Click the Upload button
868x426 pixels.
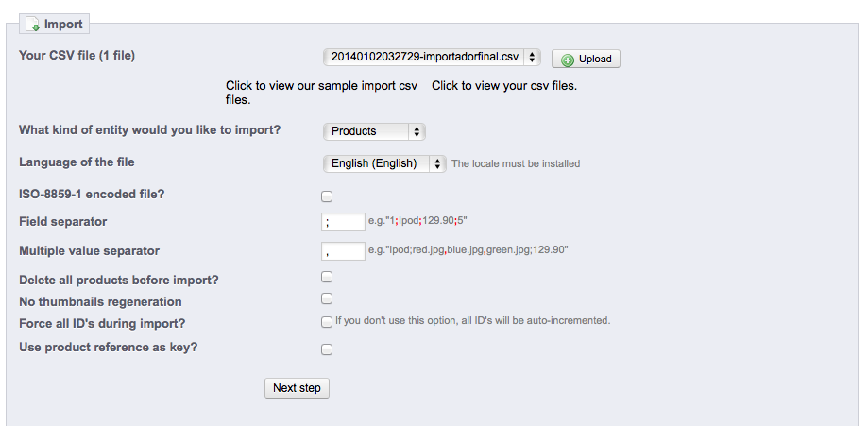pos(586,59)
